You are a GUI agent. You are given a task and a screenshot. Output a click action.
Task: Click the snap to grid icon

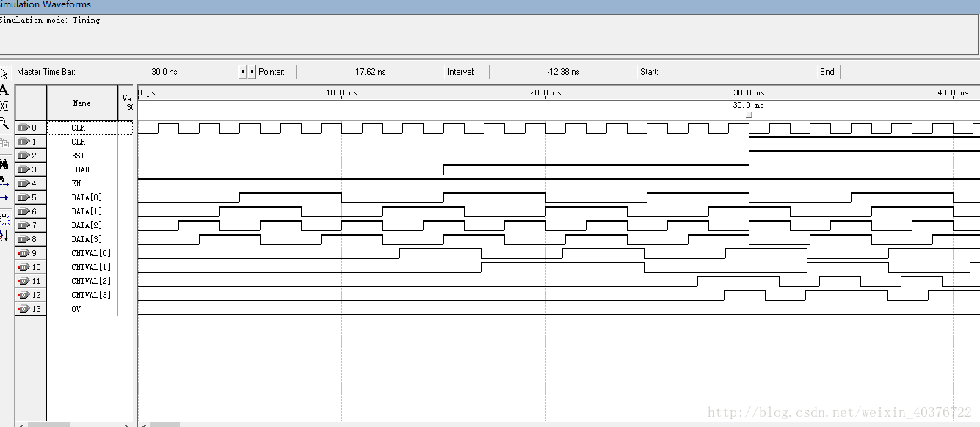[4, 218]
